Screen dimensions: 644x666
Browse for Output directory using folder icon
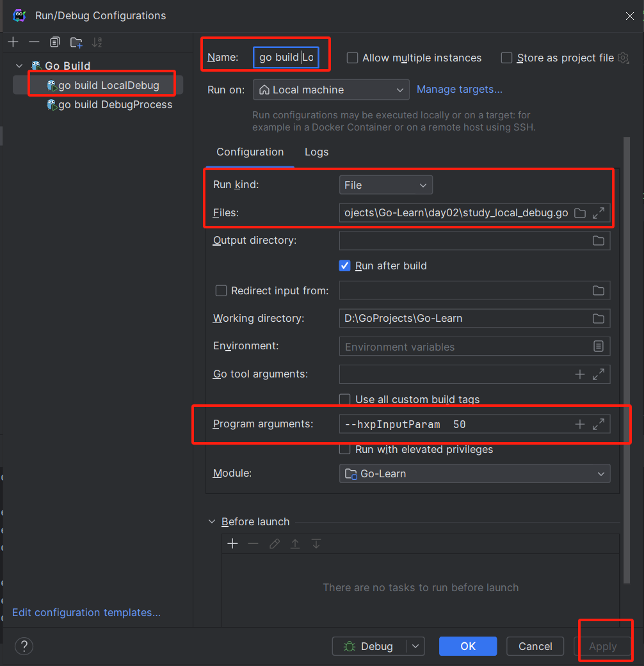[599, 241]
